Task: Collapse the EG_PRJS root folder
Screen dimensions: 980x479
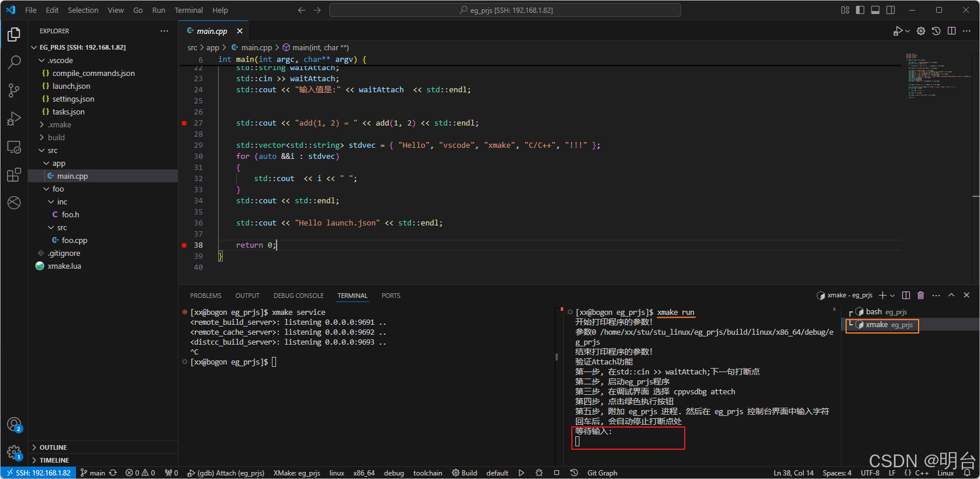Action: 103,47
